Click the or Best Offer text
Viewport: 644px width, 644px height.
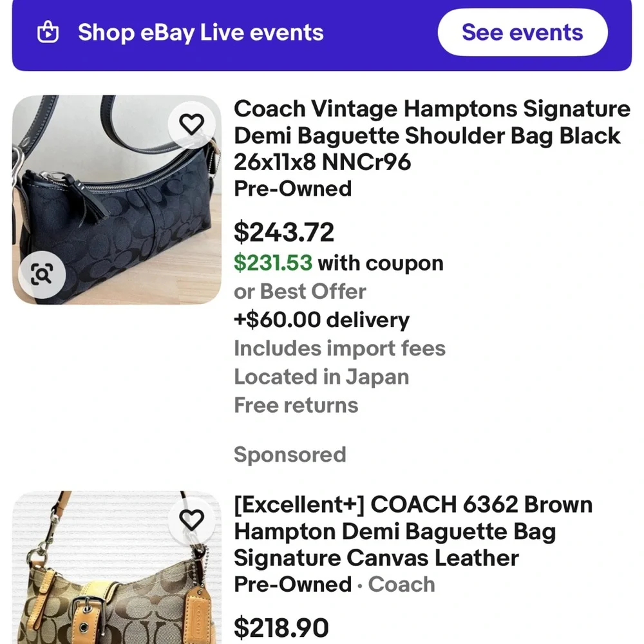tap(299, 291)
